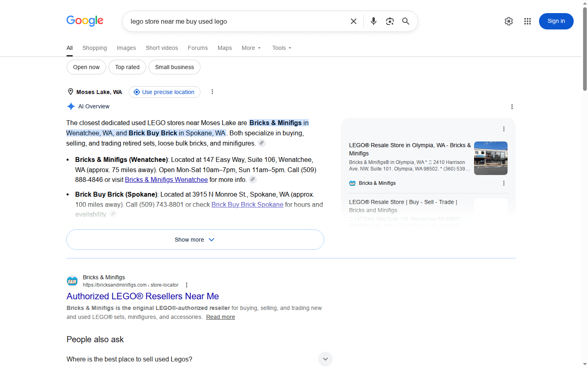Open Quick Settings gear icon
Viewport: 588px width, 368px height.
(x=509, y=21)
